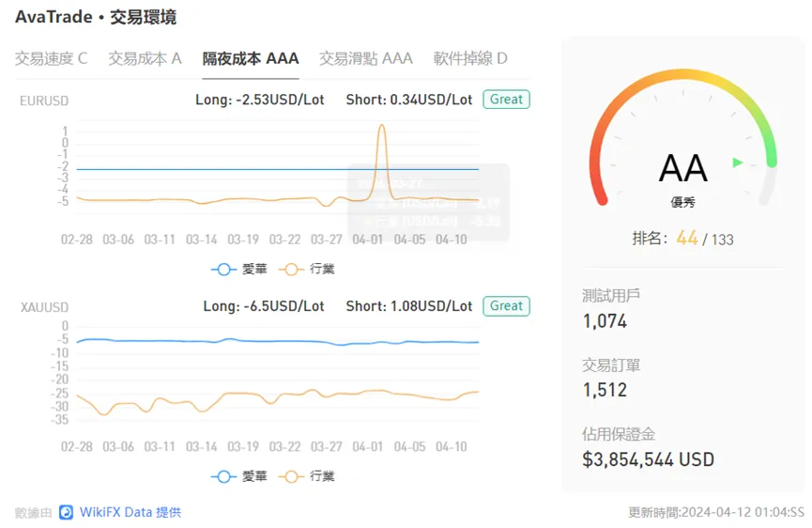812x528 pixels.
Task: Click the green gauge pointer arrow
Action: click(738, 163)
